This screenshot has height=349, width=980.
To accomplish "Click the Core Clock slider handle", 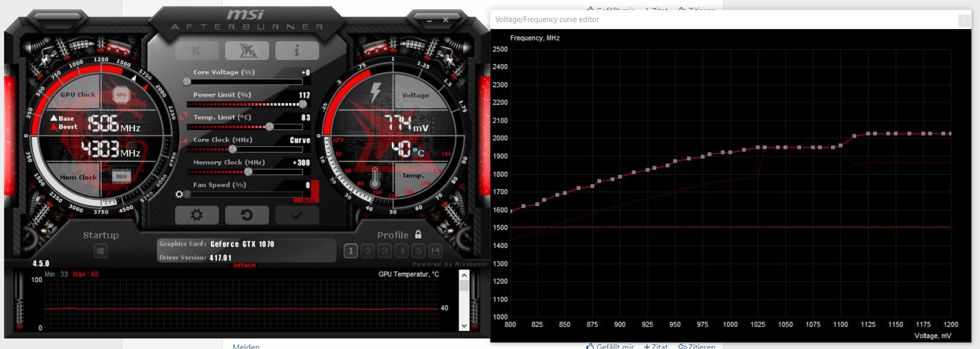I will [x=233, y=149].
